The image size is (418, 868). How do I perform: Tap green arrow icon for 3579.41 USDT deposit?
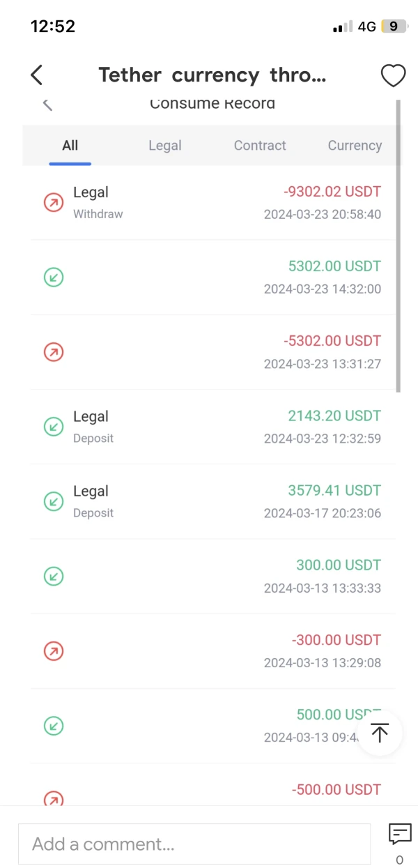coord(54,501)
